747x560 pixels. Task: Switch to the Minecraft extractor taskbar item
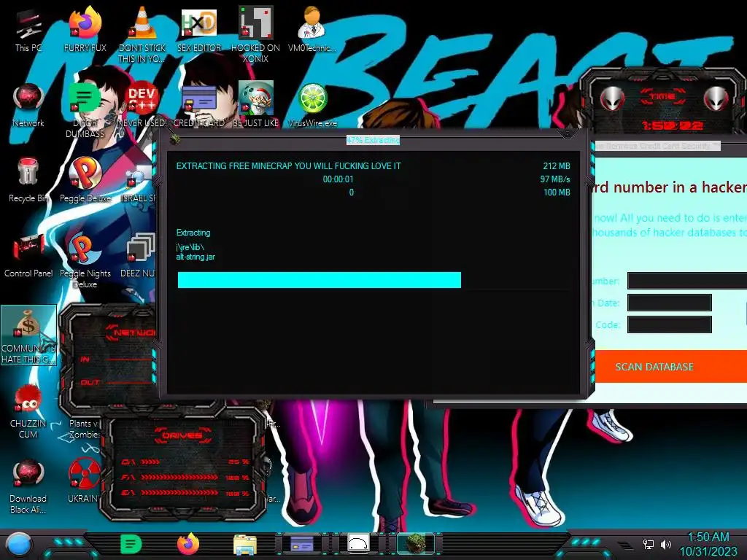(x=415, y=544)
